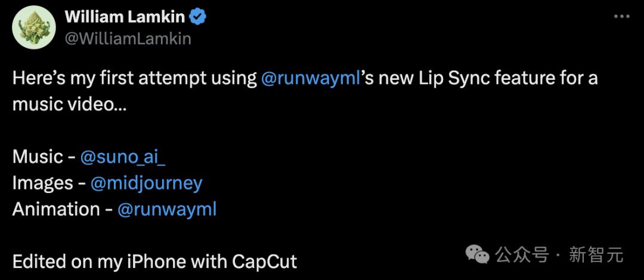Click the word CapCut
This screenshot has height=280, width=644.
pyautogui.click(x=265, y=262)
